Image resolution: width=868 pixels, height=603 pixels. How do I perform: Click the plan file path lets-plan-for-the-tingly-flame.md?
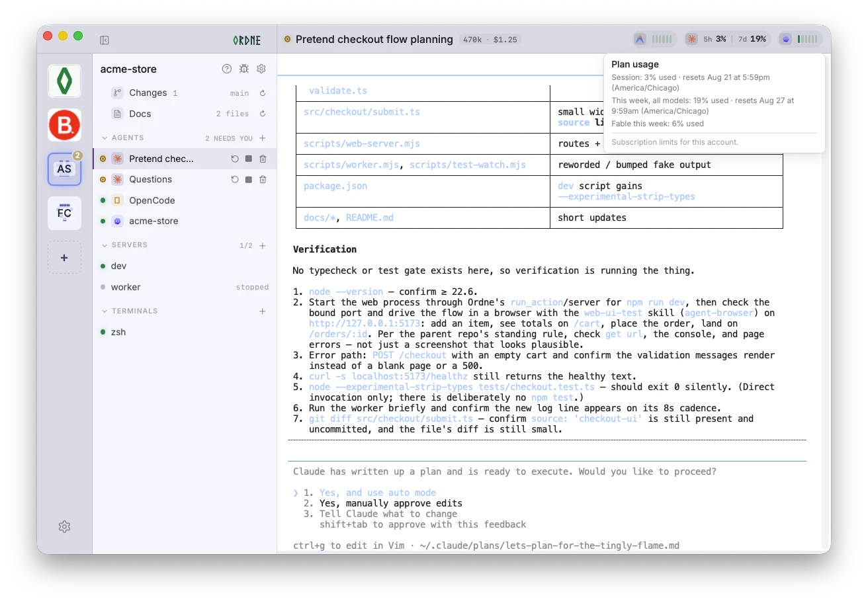549,545
